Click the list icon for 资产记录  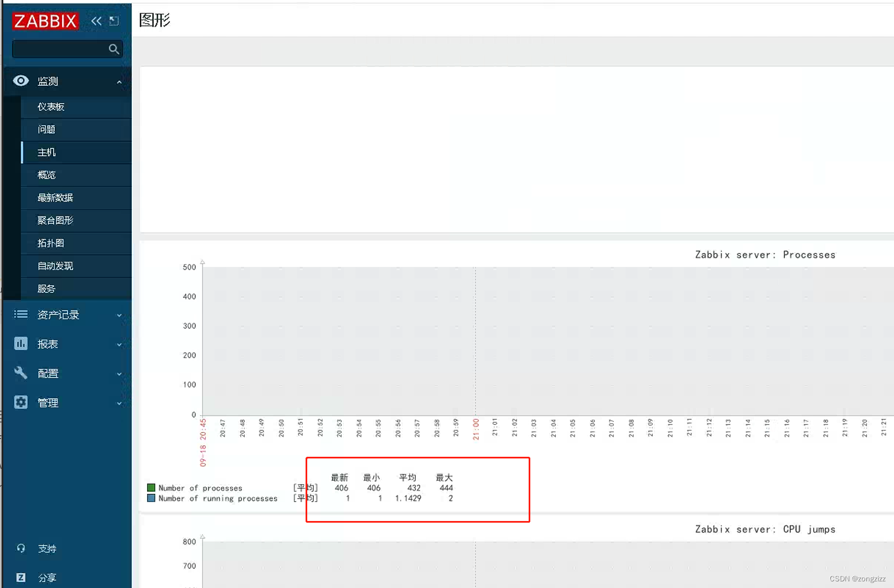(21, 314)
